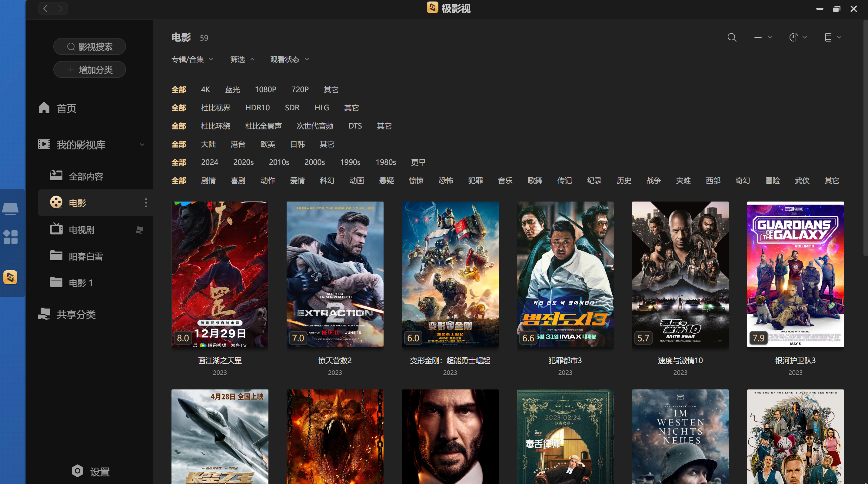This screenshot has height=484, width=868.
Task: Open the 变形金刚：超能勇士崛起 poster
Action: [x=450, y=274]
